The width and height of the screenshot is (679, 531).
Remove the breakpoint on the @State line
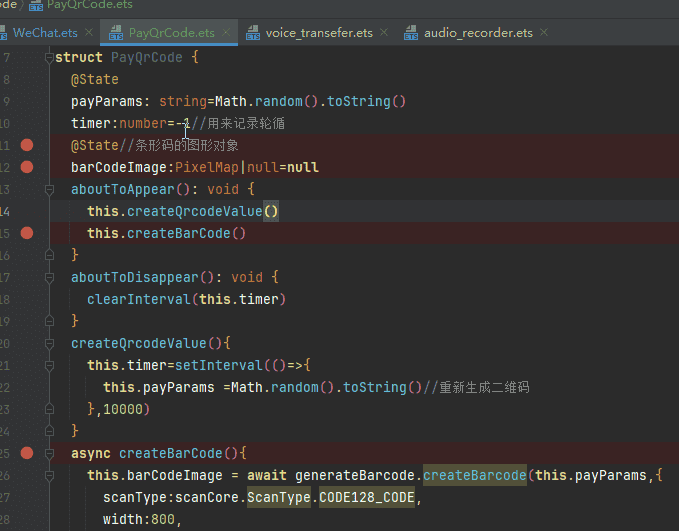[27, 145]
